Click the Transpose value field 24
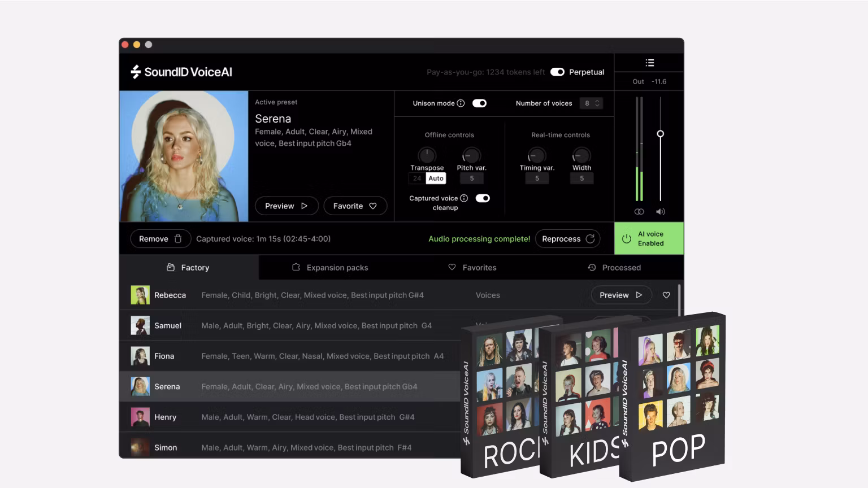The image size is (868, 488). 417,178
